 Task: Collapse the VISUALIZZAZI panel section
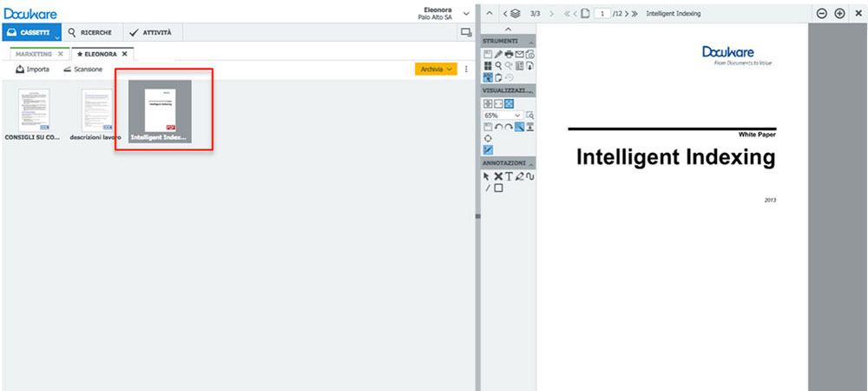coord(531,91)
